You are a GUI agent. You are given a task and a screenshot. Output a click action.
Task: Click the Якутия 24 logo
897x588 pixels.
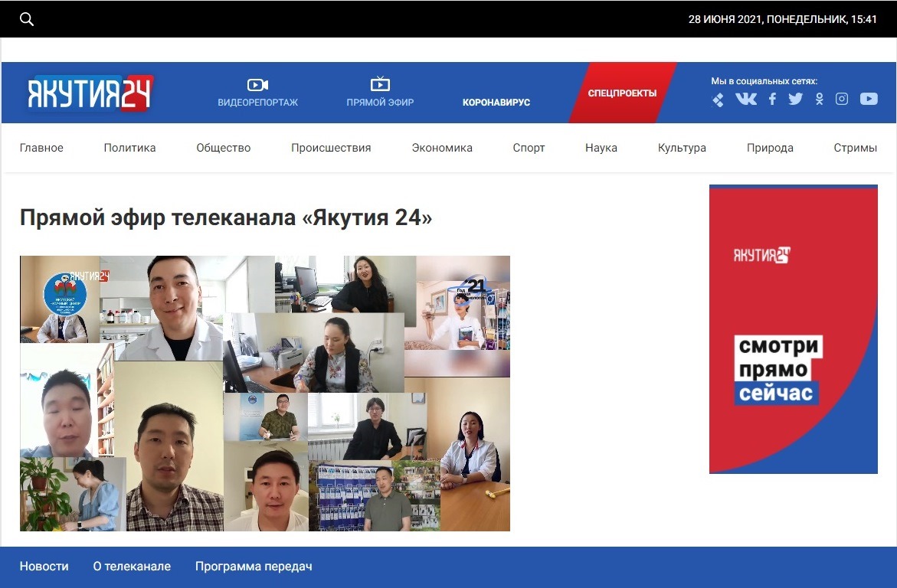click(90, 93)
